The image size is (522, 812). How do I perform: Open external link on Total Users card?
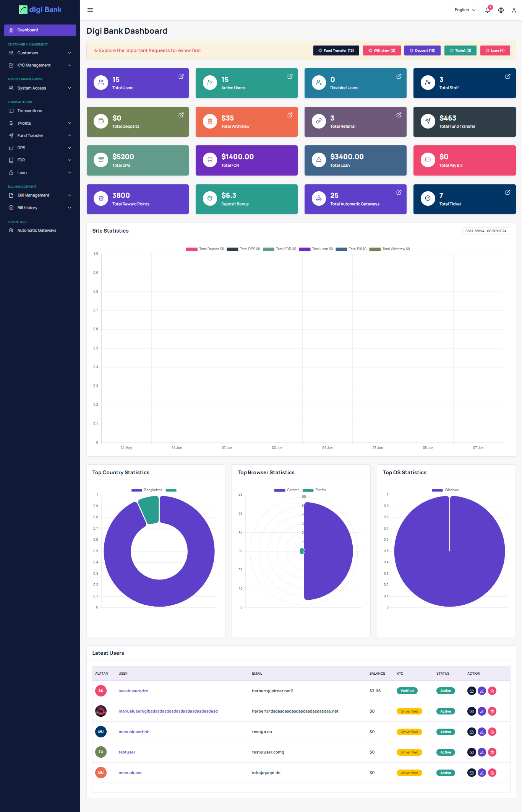click(x=181, y=76)
